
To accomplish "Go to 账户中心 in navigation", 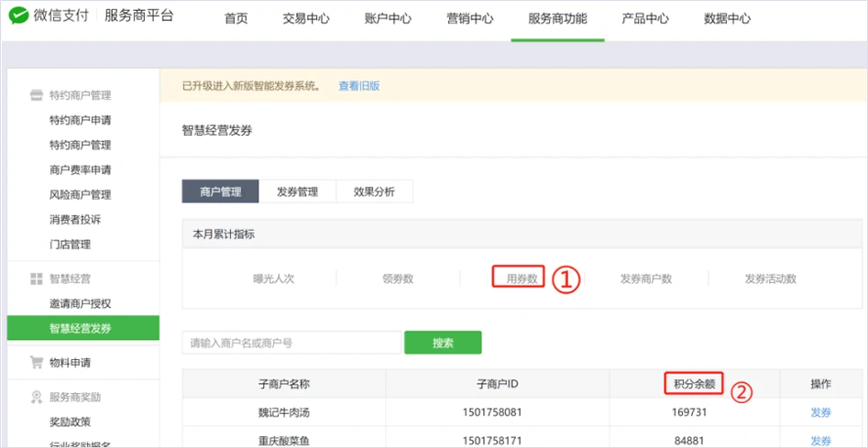I will [388, 19].
